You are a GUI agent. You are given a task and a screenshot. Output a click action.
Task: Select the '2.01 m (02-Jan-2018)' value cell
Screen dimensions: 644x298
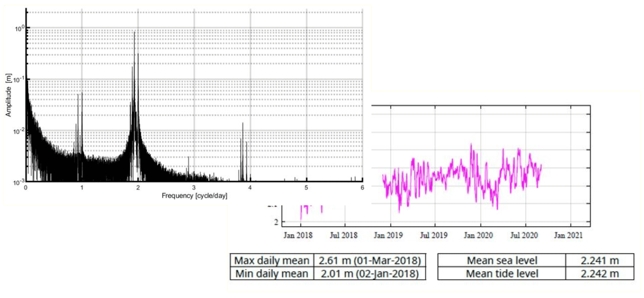(x=370, y=274)
